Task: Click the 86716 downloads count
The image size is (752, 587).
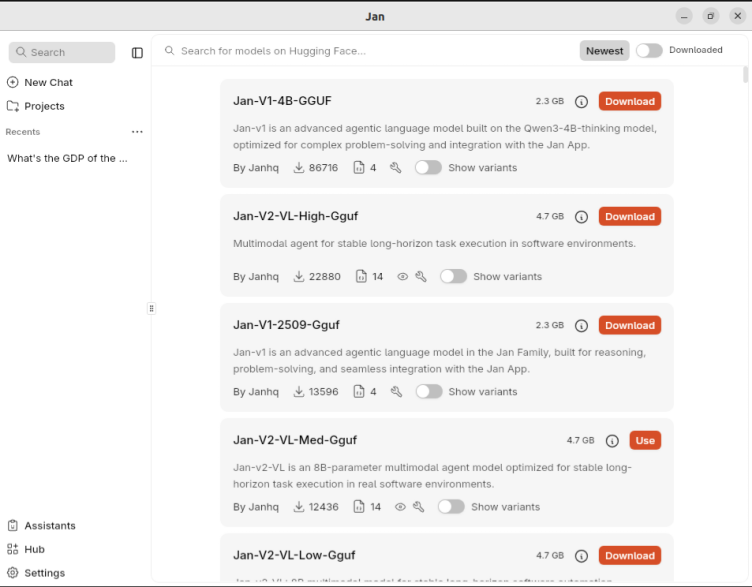Action: (x=323, y=168)
